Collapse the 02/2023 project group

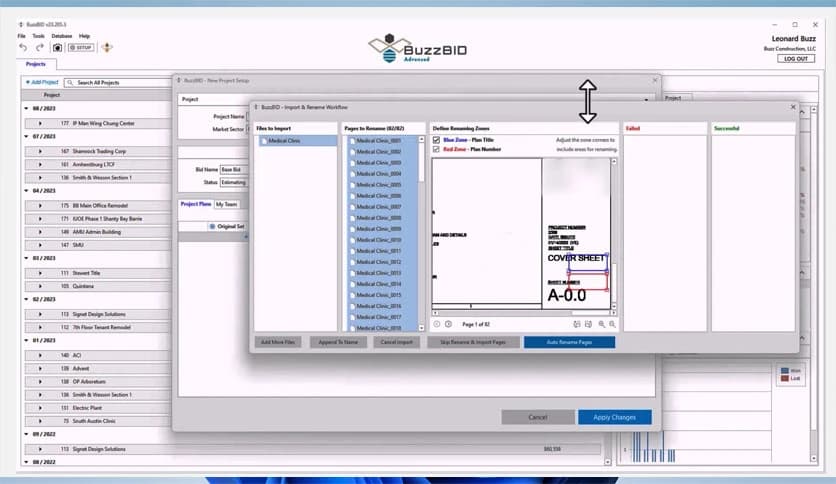[27, 299]
